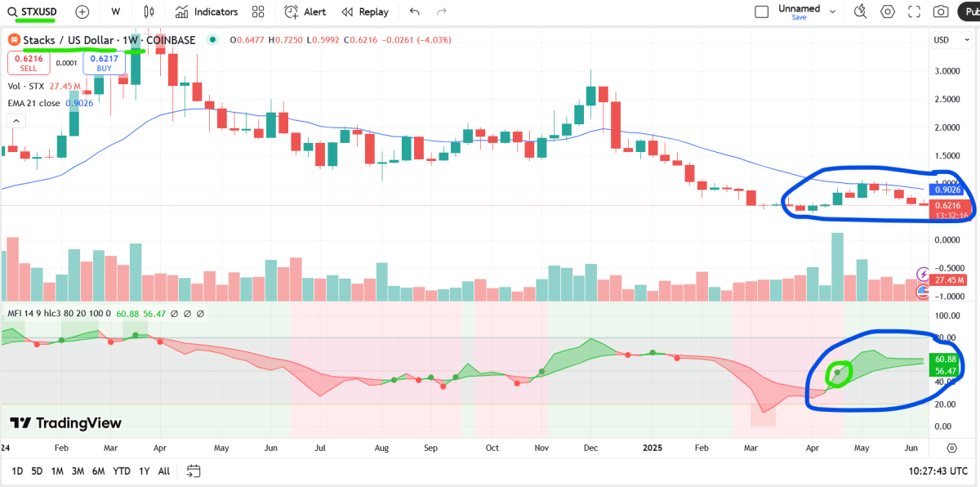Add a symbol to compare with the plus icon

click(82, 11)
